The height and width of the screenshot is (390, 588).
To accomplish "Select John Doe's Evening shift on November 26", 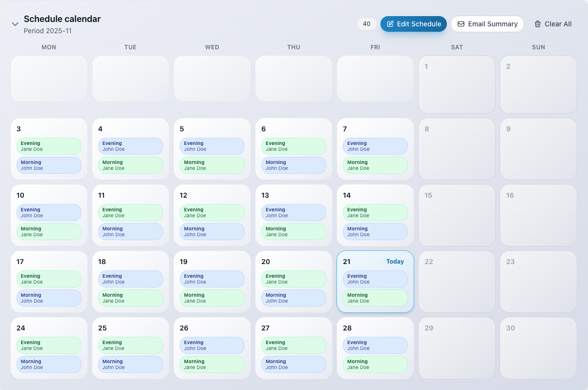I will tap(212, 345).
